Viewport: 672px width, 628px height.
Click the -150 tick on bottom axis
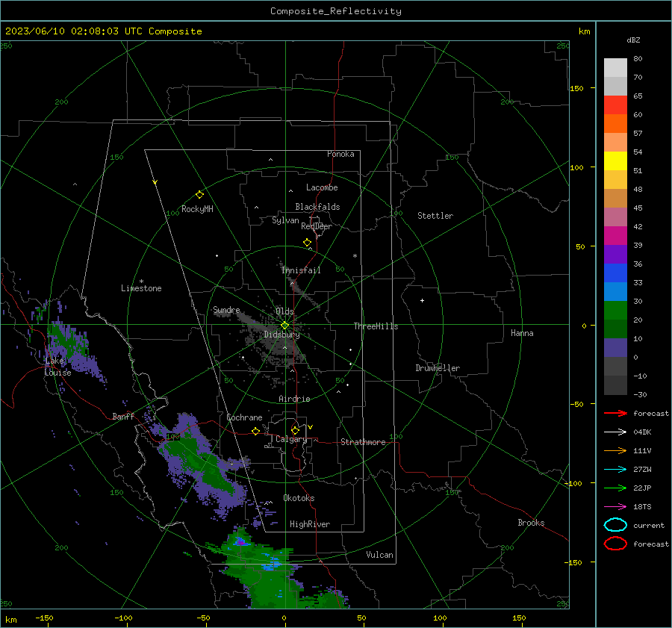click(x=44, y=618)
